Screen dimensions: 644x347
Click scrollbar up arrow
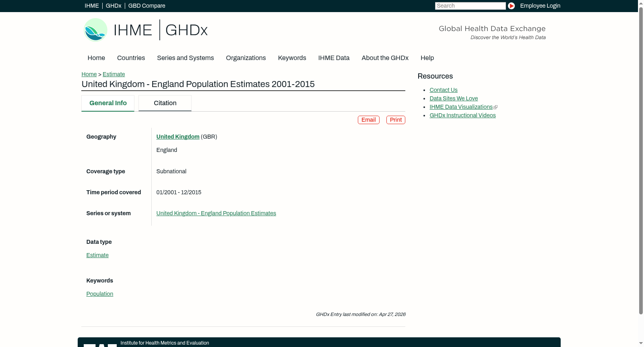pos(641,3)
